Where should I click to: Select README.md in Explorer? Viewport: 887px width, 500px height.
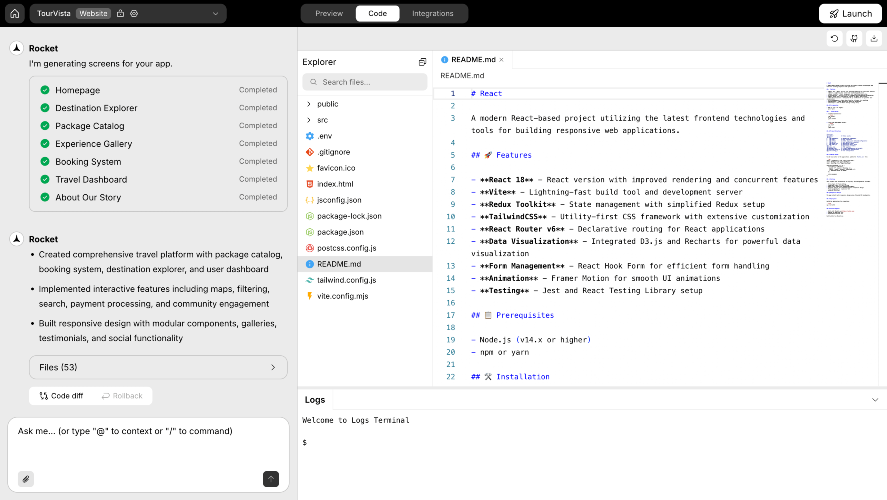(365, 264)
